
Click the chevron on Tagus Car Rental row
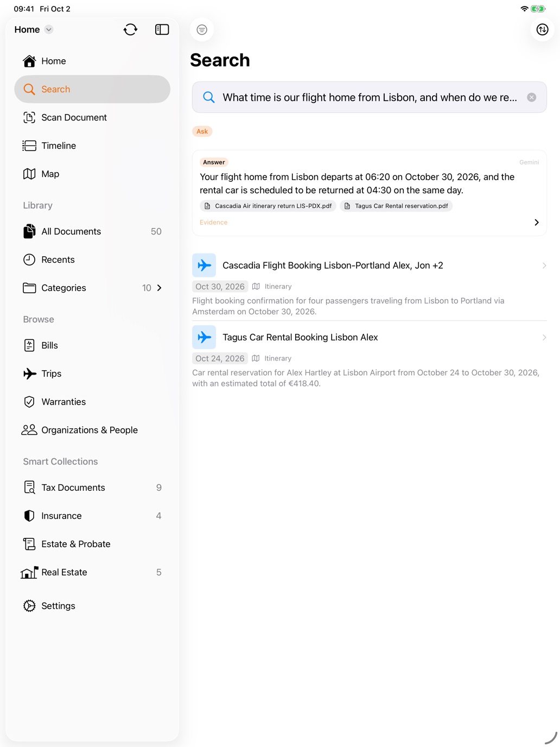(544, 337)
